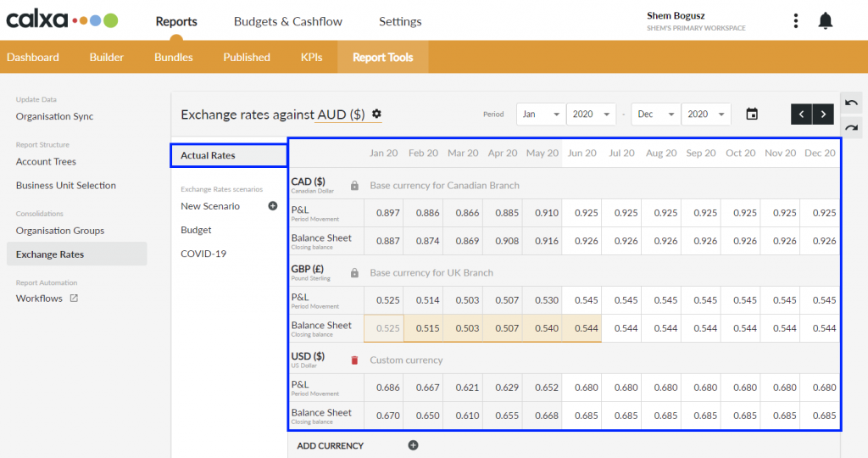
Task: Switch to the Dashboard tab
Action: pyautogui.click(x=33, y=57)
